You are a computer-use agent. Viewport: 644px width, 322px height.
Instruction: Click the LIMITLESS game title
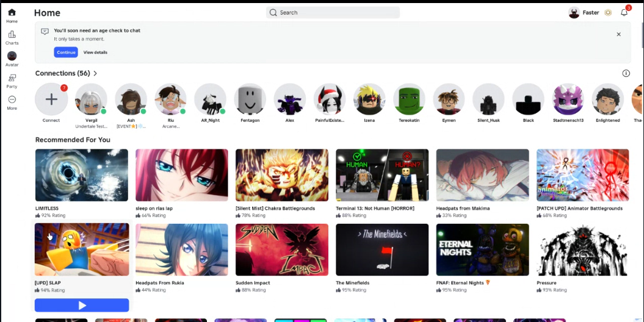pos(47,209)
